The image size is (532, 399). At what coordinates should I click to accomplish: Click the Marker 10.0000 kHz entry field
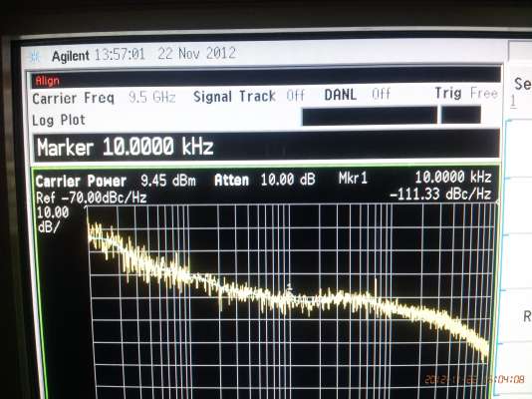(x=267, y=147)
